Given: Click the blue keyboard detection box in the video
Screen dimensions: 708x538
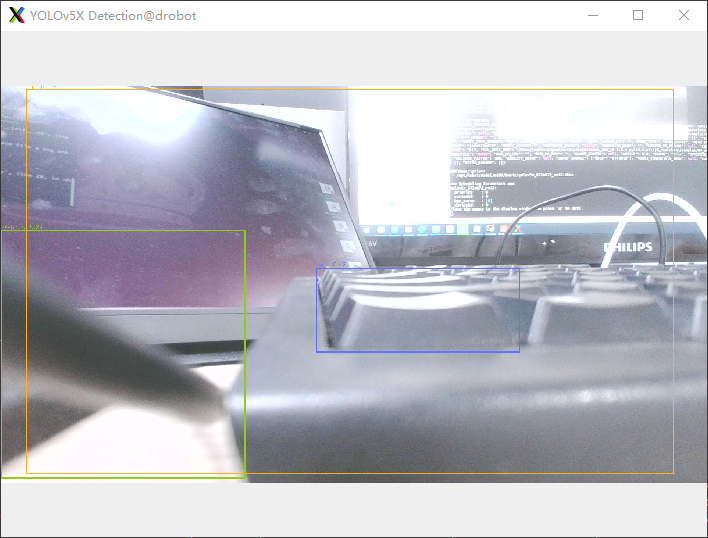Looking at the screenshot, I should [x=418, y=310].
